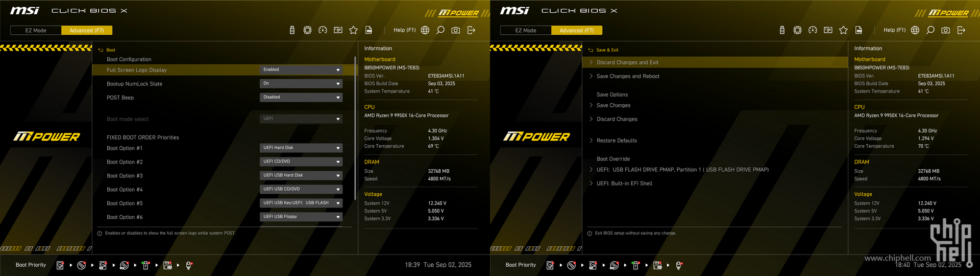Click CPU chip icon in left screen toolbar
The width and height of the screenshot is (980, 276).
(307, 30)
